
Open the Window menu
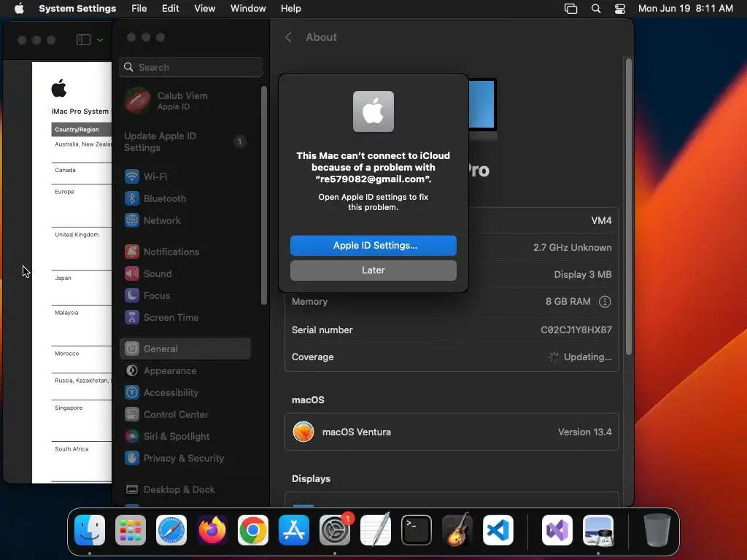click(248, 9)
